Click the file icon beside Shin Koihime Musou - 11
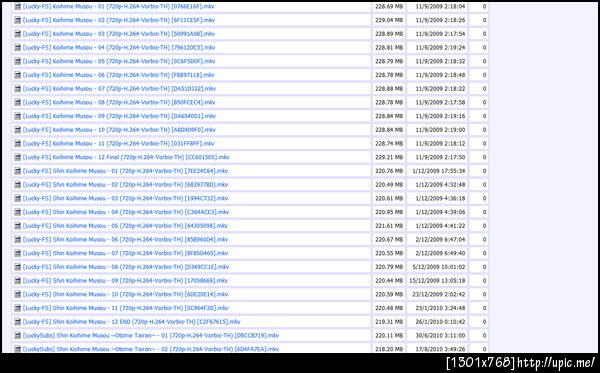Image resolution: width=600 pixels, height=373 pixels. coord(18,308)
